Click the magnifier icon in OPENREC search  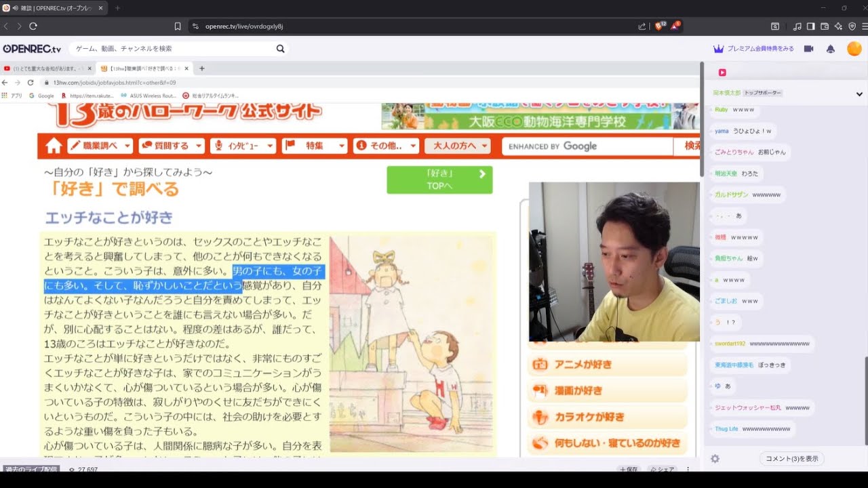(280, 49)
